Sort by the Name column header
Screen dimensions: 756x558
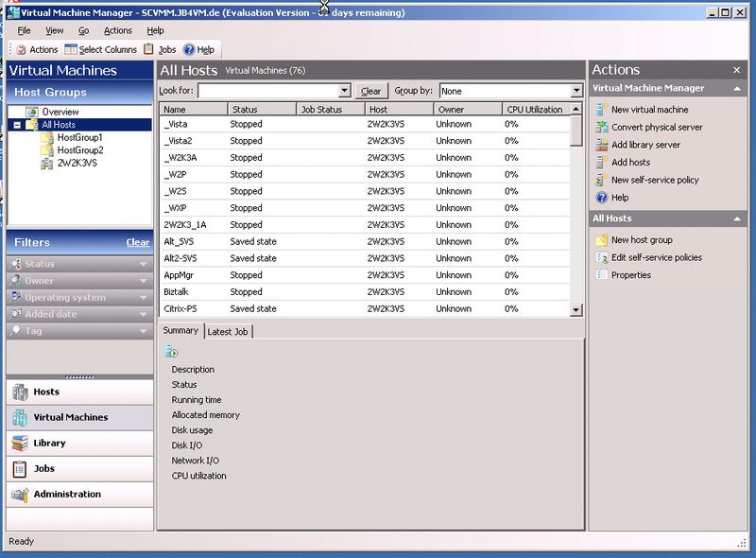(194, 110)
